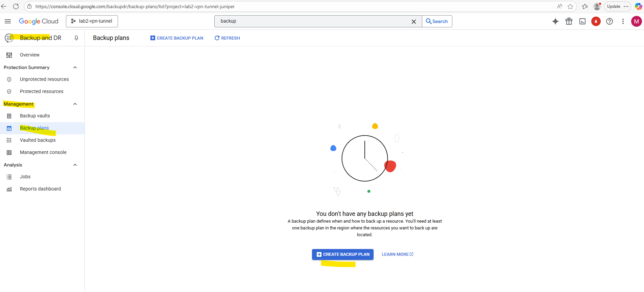The height and width of the screenshot is (292, 644).
Task: Select Backup plans in sidebar
Action: 34,128
